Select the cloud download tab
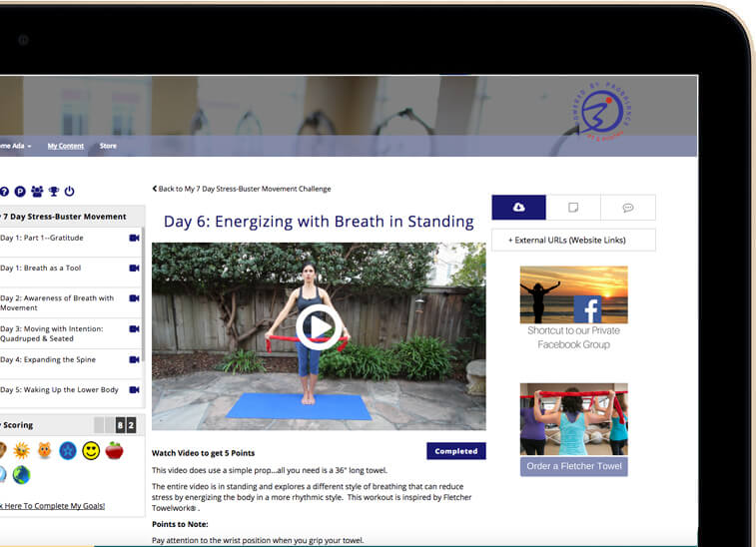The width and height of the screenshot is (756, 547). point(518,208)
